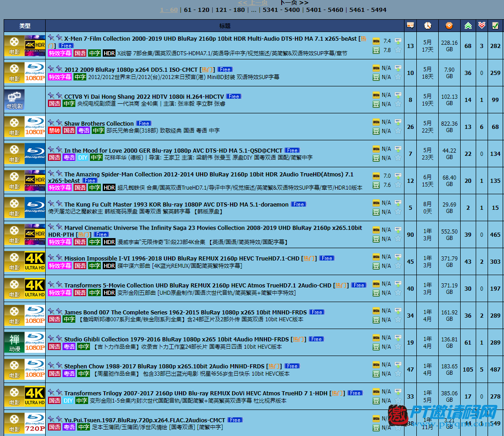The image size is (504, 436).
Task: Download The Kung Fu Cult Master torrent
Action: pyautogui.click(x=398, y=203)
